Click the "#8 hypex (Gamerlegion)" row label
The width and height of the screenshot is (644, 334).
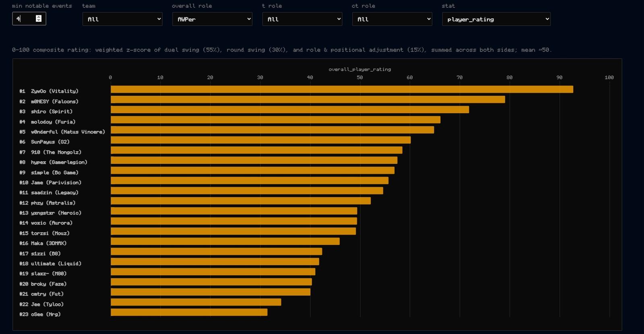54,162
